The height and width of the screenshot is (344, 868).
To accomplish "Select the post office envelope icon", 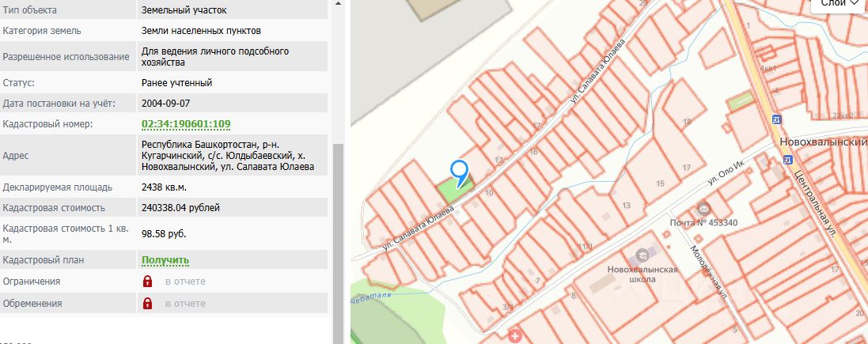I will tap(703, 210).
